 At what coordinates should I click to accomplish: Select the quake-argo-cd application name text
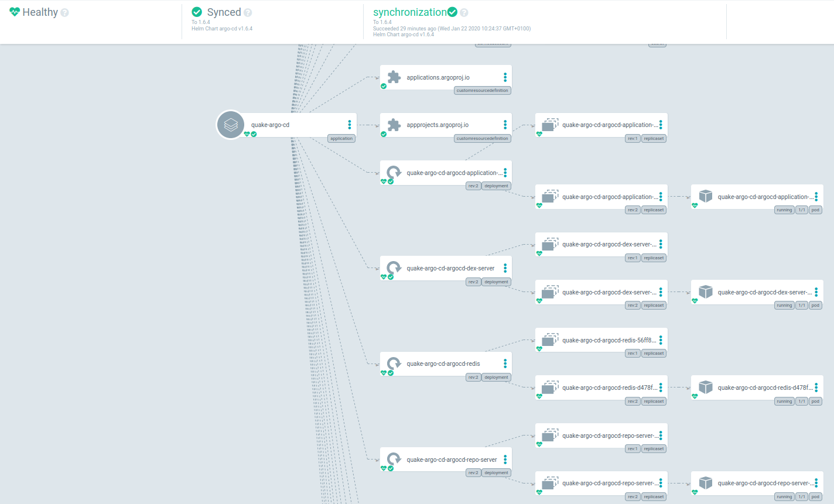[270, 125]
